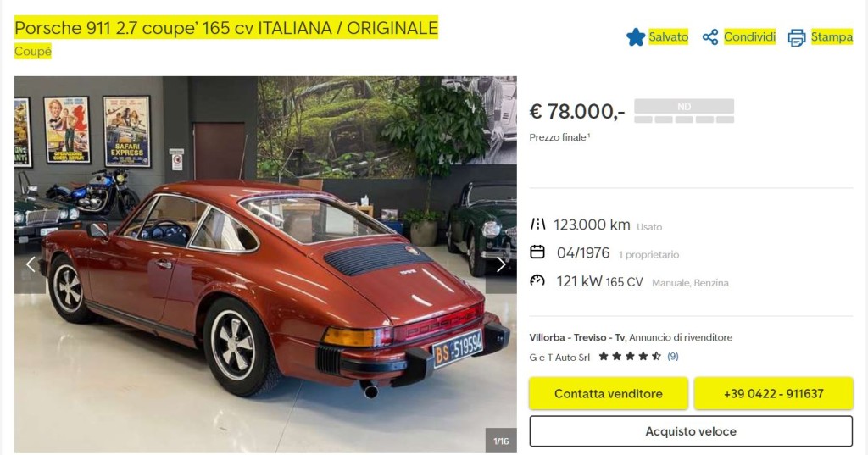Click the Porsche 911 2.7 coupe' title
This screenshot has width=868, height=455.
tap(225, 28)
